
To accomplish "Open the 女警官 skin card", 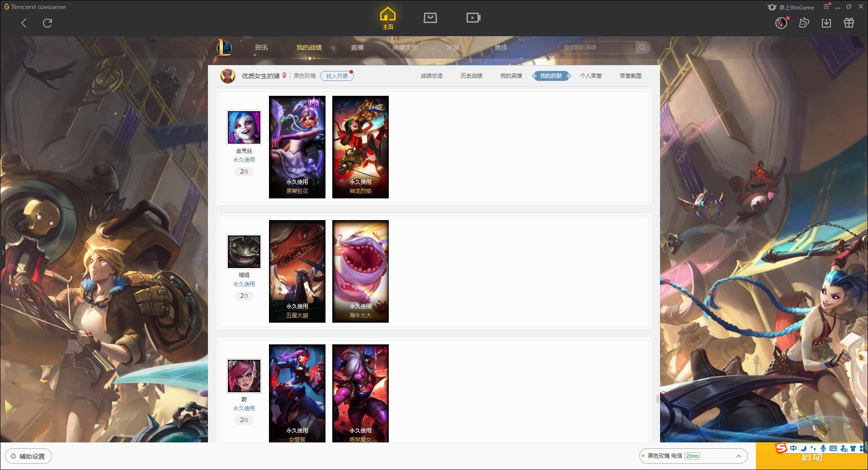I will 297,393.
